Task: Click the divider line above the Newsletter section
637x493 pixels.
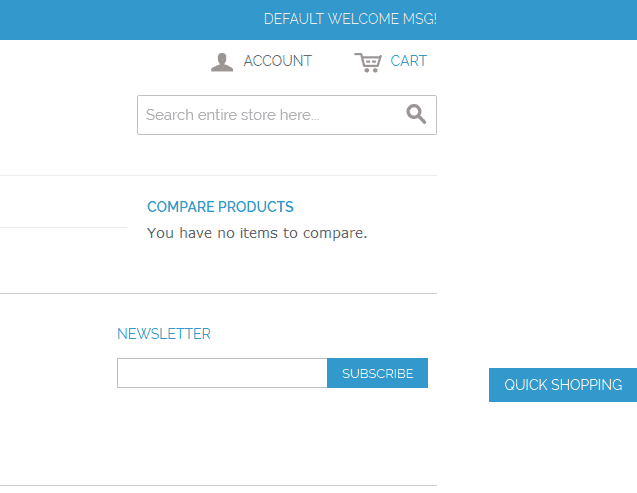Action: (x=218, y=294)
